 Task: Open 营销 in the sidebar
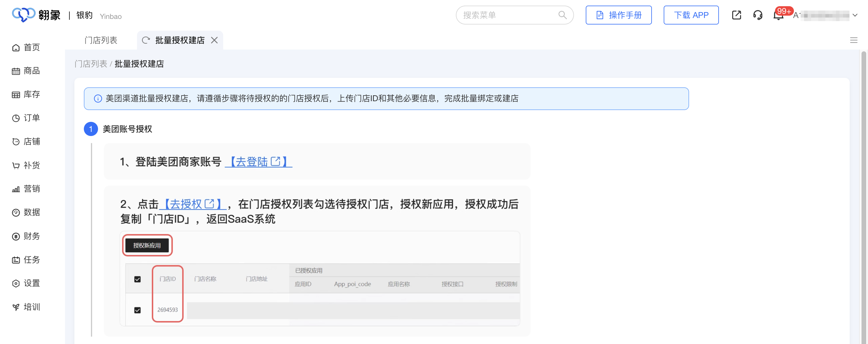pos(26,189)
